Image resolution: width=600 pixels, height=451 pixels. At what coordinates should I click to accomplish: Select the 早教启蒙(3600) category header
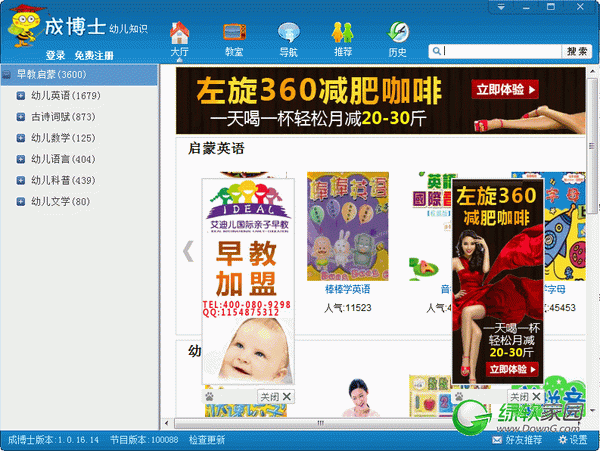(x=79, y=75)
